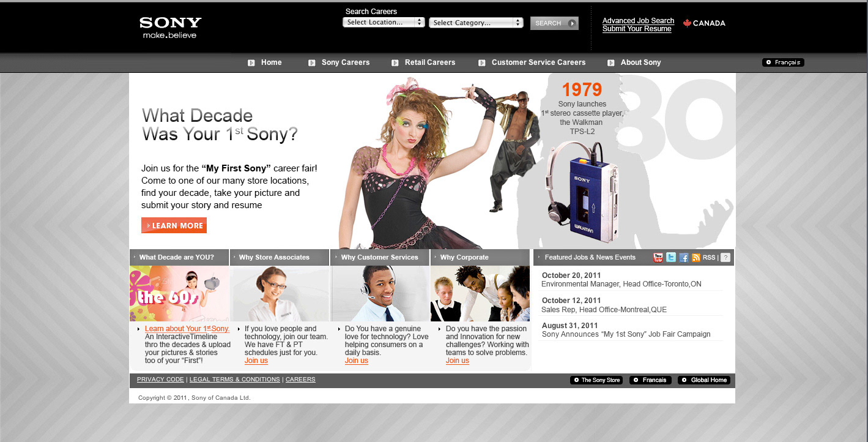
Task: Click the orange LEARN MORE button
Action: pyautogui.click(x=174, y=225)
